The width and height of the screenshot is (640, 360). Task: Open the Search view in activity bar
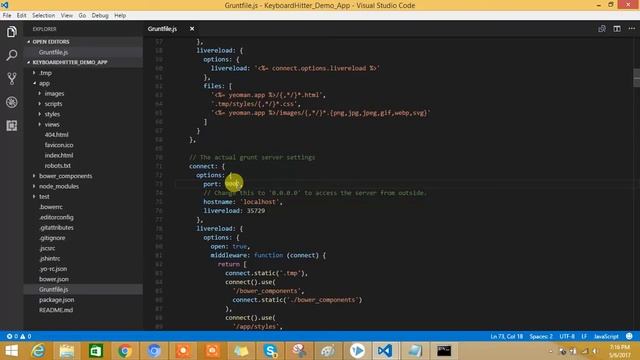click(x=11, y=55)
